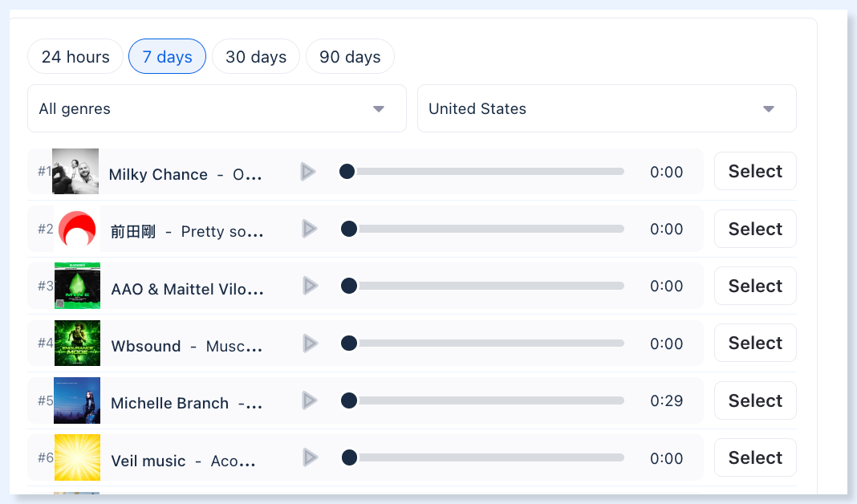This screenshot has width=857, height=504.
Task: Play the Veil music track
Action: (310, 457)
